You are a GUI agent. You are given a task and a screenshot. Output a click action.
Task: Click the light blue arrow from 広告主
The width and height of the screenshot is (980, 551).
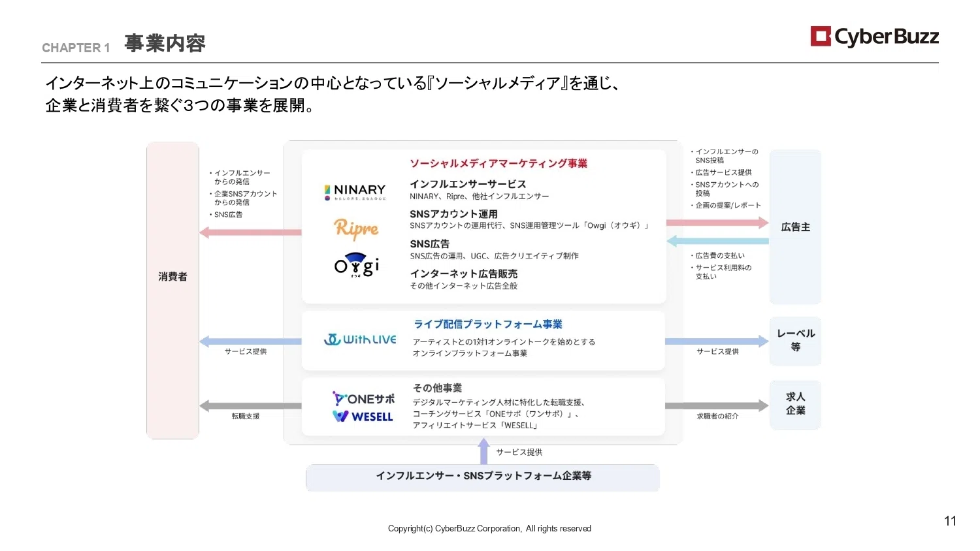(717, 241)
